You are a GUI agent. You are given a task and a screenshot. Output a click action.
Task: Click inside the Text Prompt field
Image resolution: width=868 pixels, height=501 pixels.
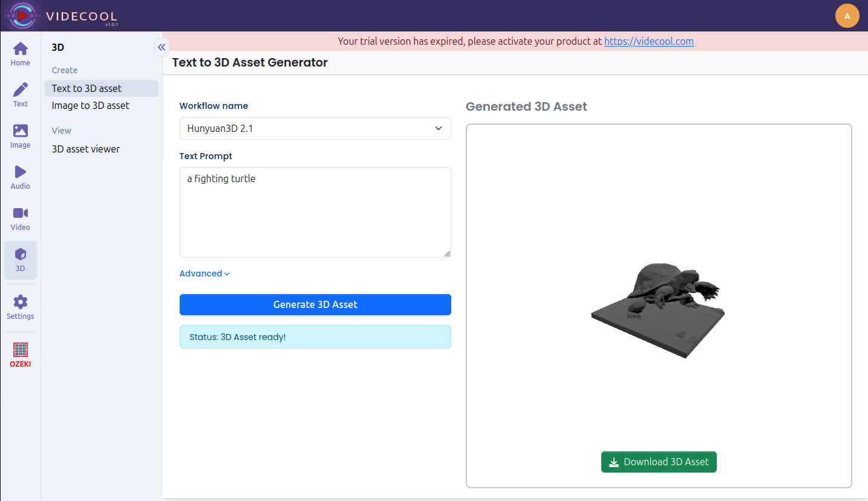pyautogui.click(x=315, y=212)
